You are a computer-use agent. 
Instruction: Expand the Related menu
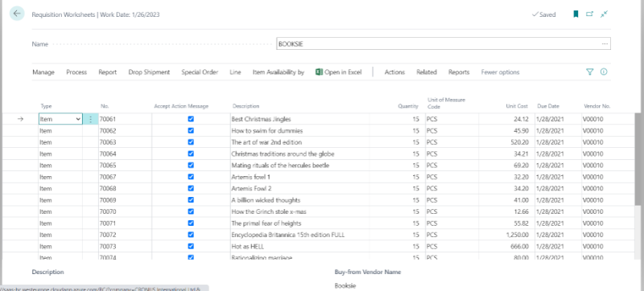(427, 72)
